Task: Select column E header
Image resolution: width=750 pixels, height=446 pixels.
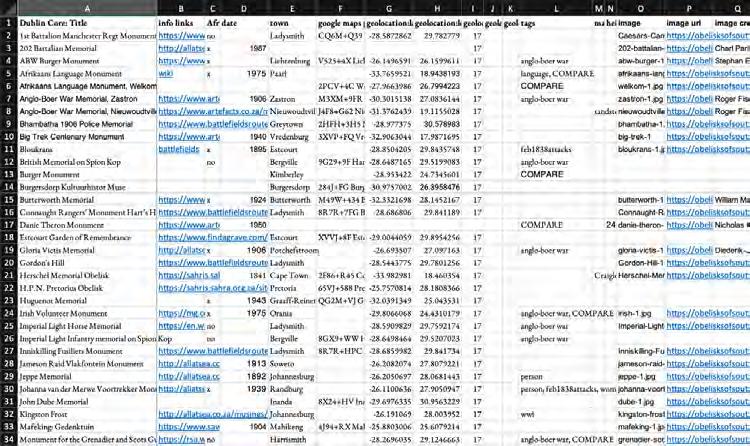Action: [x=292, y=8]
